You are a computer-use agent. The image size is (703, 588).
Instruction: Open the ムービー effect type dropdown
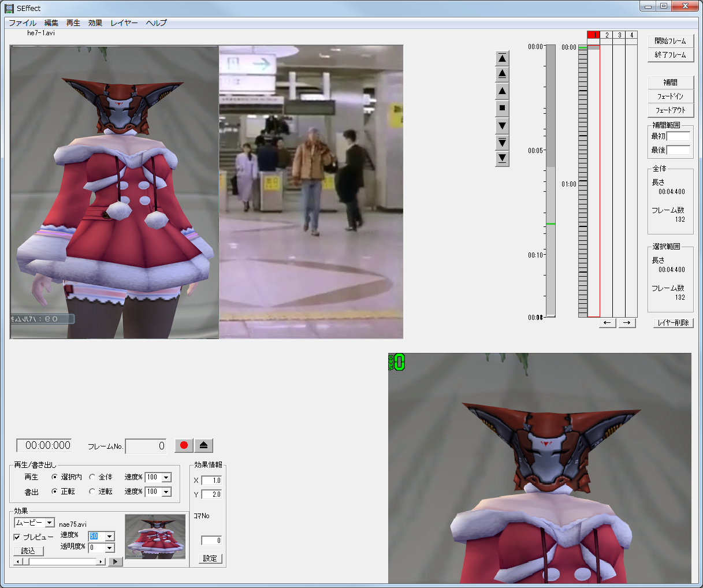50,523
